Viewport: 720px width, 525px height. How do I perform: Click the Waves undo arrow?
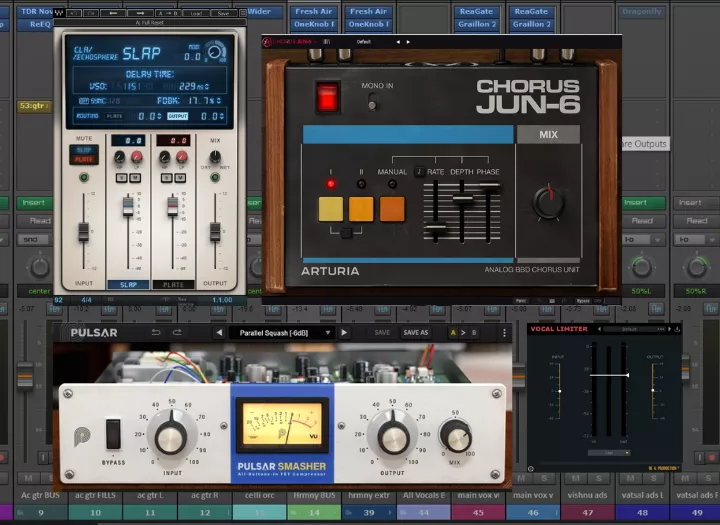(75, 13)
